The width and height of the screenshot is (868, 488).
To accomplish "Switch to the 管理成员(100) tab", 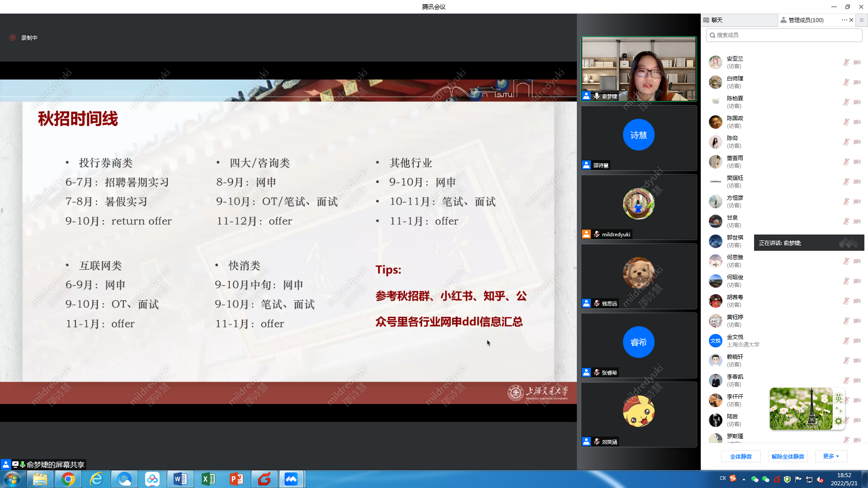I will (x=806, y=20).
